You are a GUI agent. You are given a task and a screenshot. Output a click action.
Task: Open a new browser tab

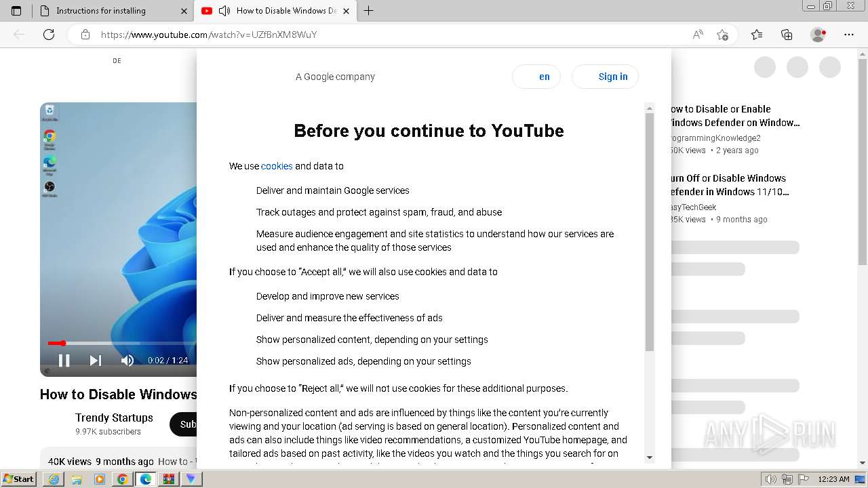[368, 11]
